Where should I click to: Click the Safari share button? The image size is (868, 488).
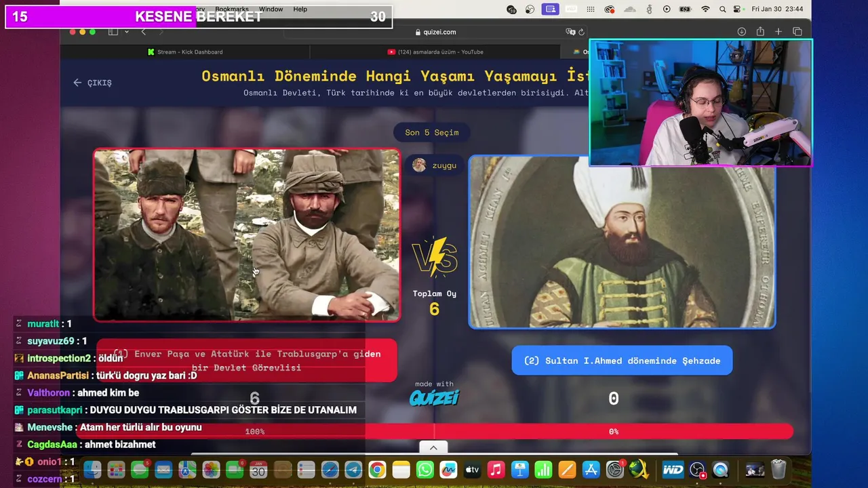(x=760, y=32)
